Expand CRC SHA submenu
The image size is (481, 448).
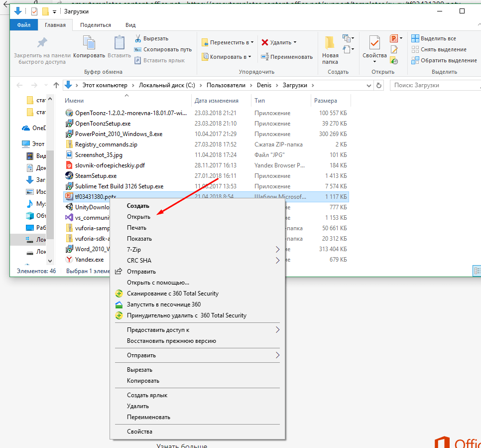pyautogui.click(x=277, y=261)
